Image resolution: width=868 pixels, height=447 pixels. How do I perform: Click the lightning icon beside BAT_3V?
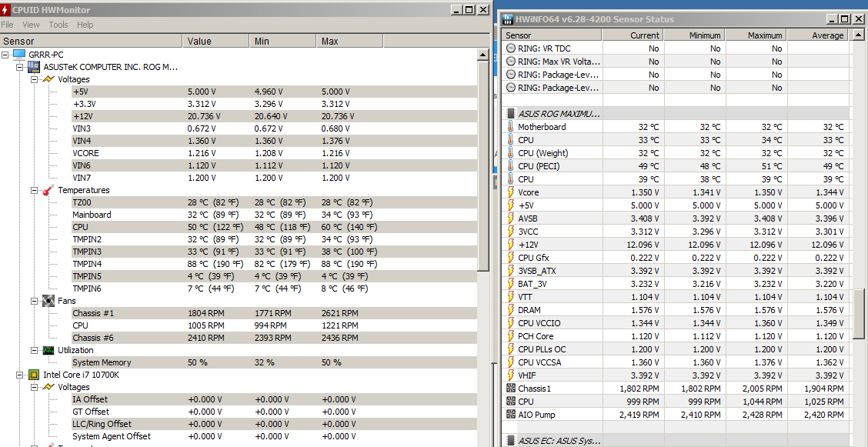[x=511, y=283]
